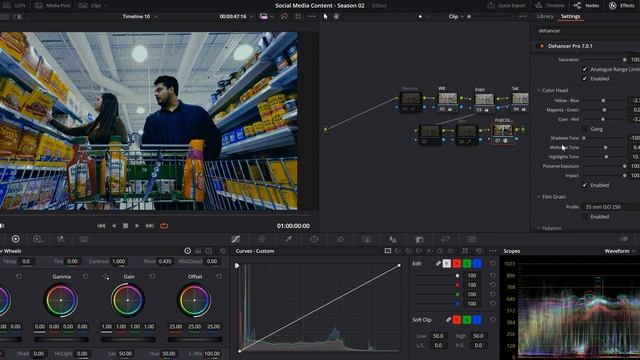Toggle the green curve Edit channel

[x=467, y=264]
